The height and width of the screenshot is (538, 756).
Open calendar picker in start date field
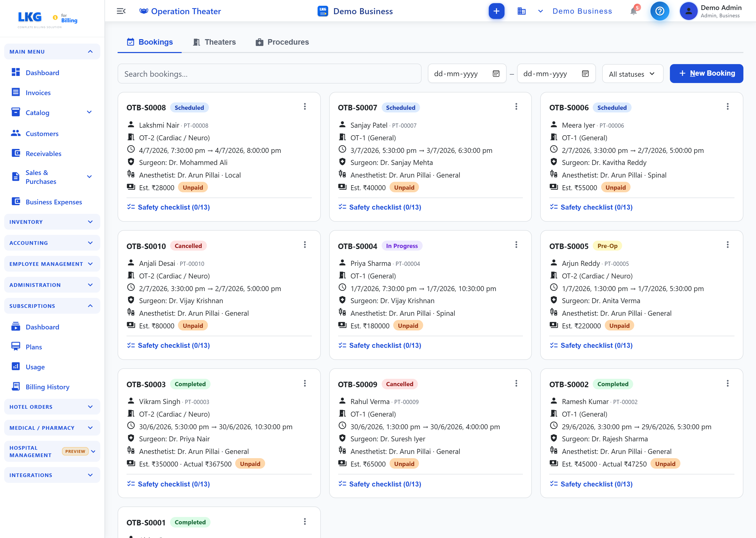[496, 74]
